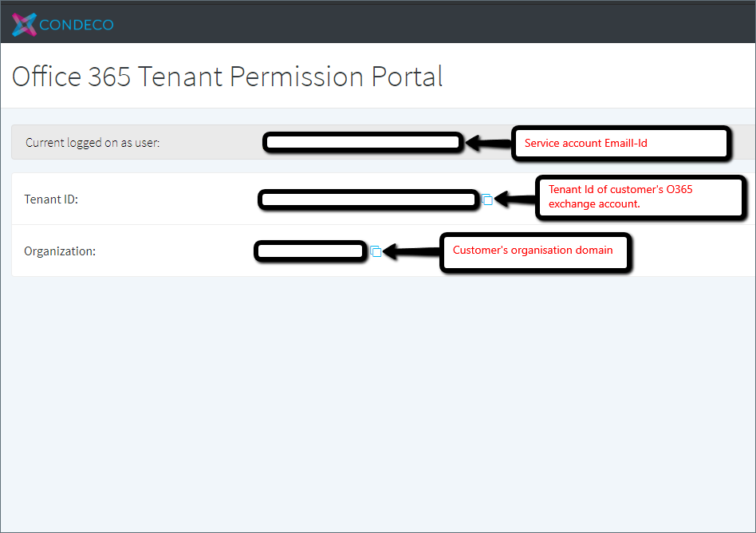Click the Tenant Id customer annotation box
Viewport: 756px width, 533px height.
coord(640,196)
